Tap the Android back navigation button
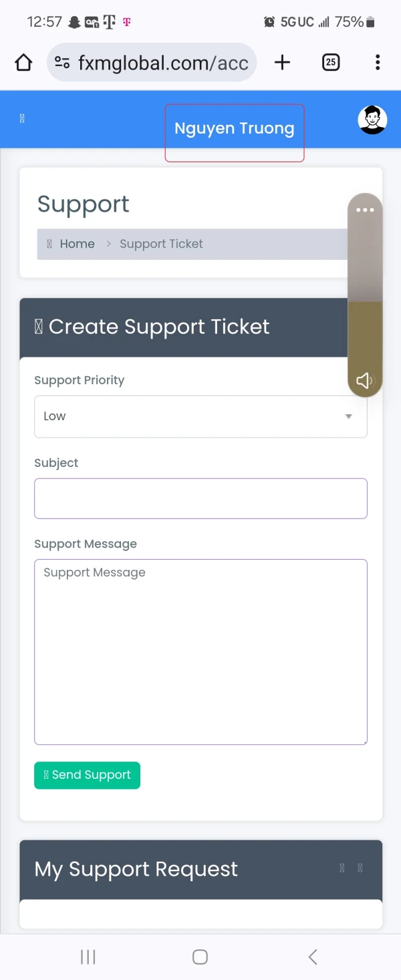The width and height of the screenshot is (401, 980). [x=313, y=957]
